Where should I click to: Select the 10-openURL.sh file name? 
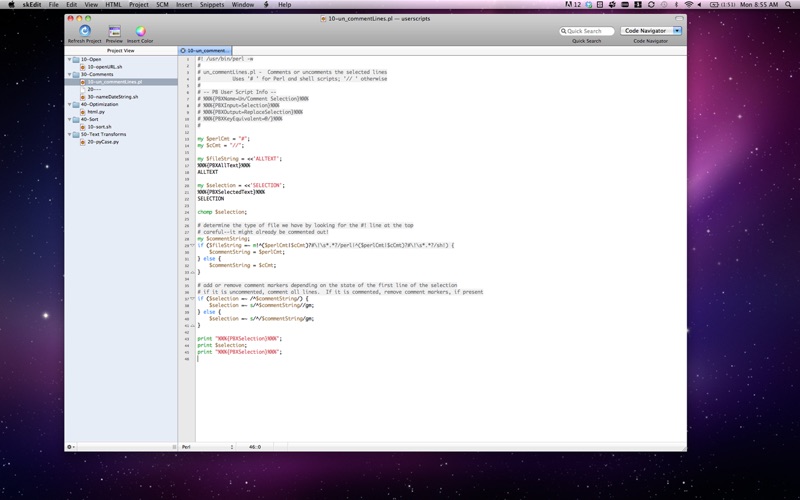pos(105,67)
